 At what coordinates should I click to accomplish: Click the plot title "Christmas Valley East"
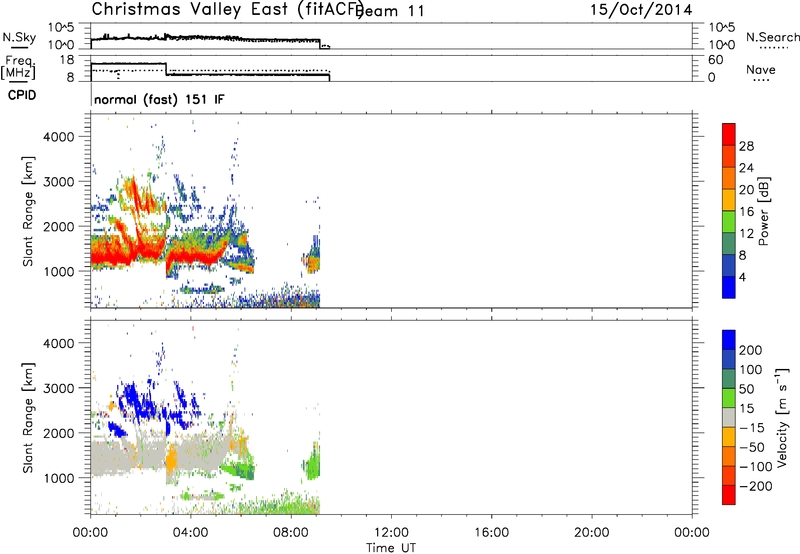click(x=191, y=9)
